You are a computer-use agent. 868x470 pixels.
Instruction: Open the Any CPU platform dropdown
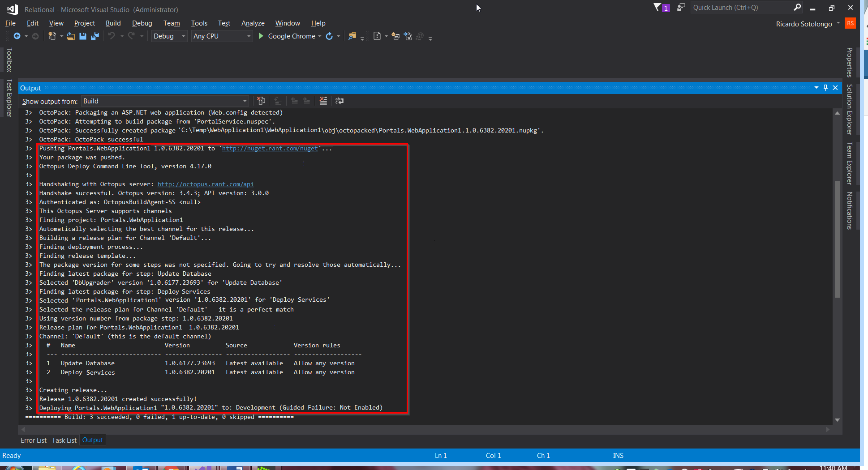(x=221, y=36)
